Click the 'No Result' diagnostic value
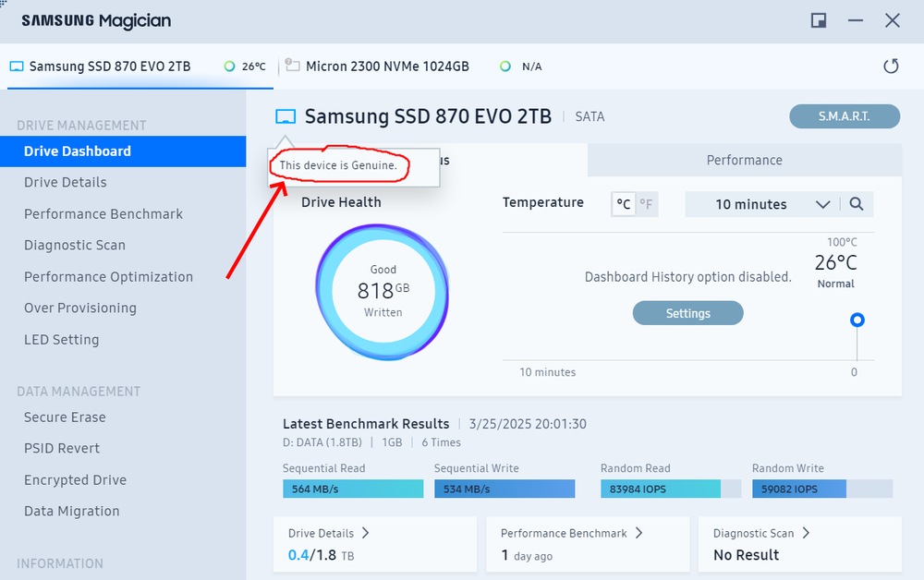 coord(746,555)
